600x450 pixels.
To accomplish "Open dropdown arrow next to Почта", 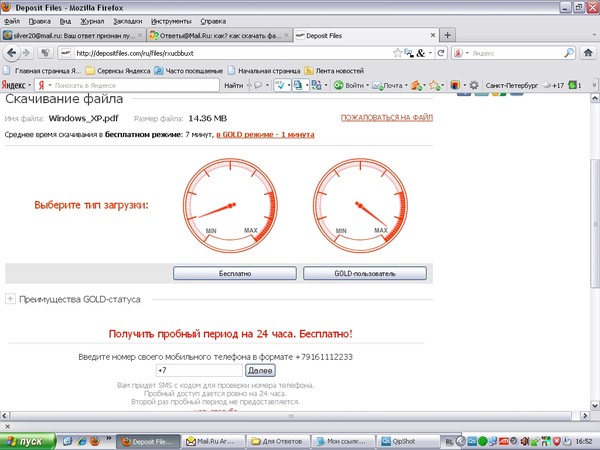I will pyautogui.click(x=406, y=85).
